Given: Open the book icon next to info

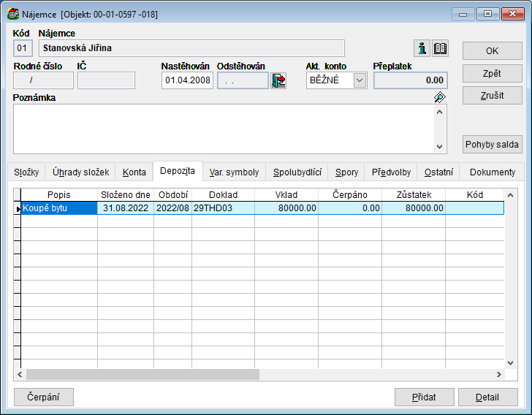Looking at the screenshot, I should 440,48.
